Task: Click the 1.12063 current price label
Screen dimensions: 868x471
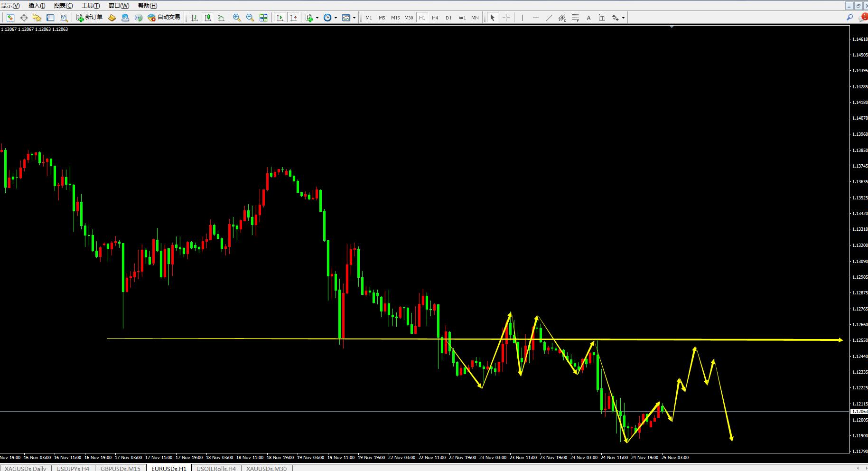Action: (859, 412)
